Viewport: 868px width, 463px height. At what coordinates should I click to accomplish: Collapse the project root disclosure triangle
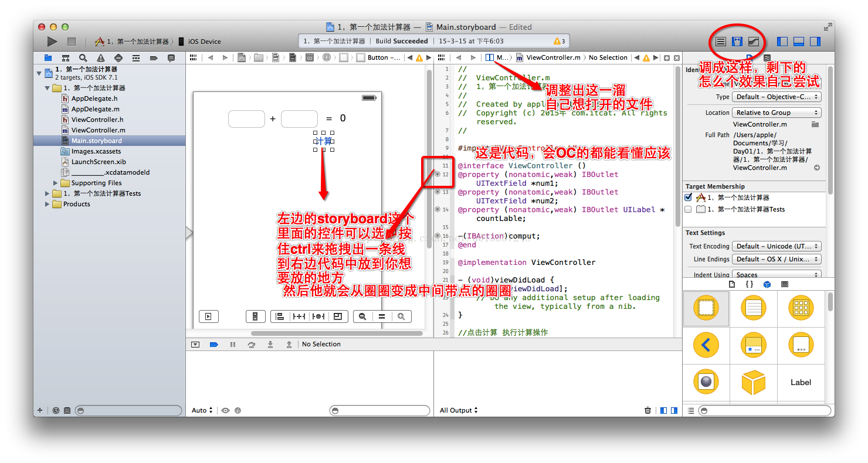point(39,73)
